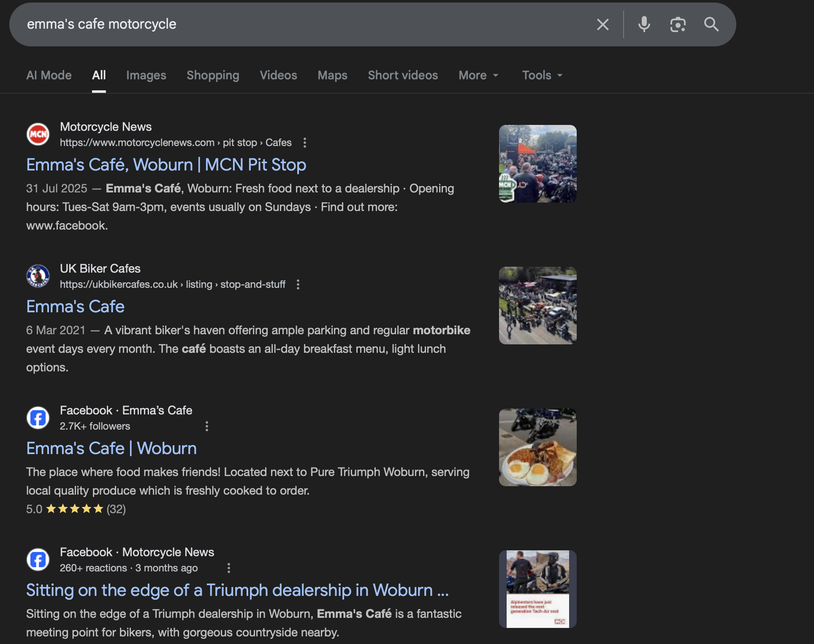Click the breakfast plate thumbnail image
This screenshot has width=814, height=644.
coord(537,447)
